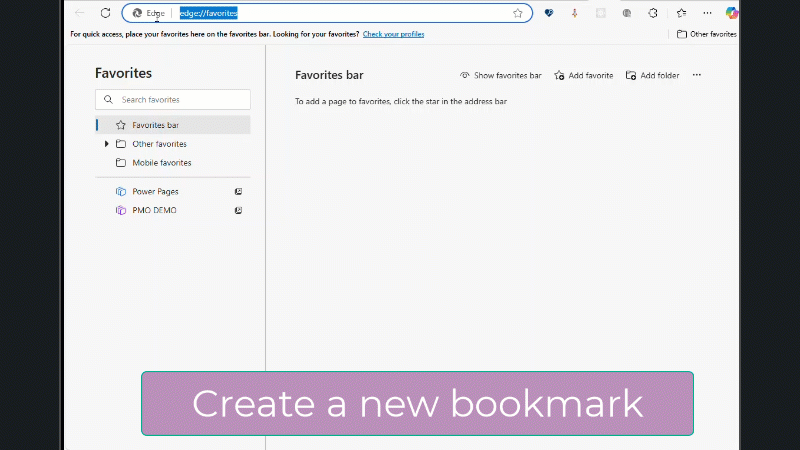
Task: Follow the Check your profiles link
Action: (x=393, y=34)
